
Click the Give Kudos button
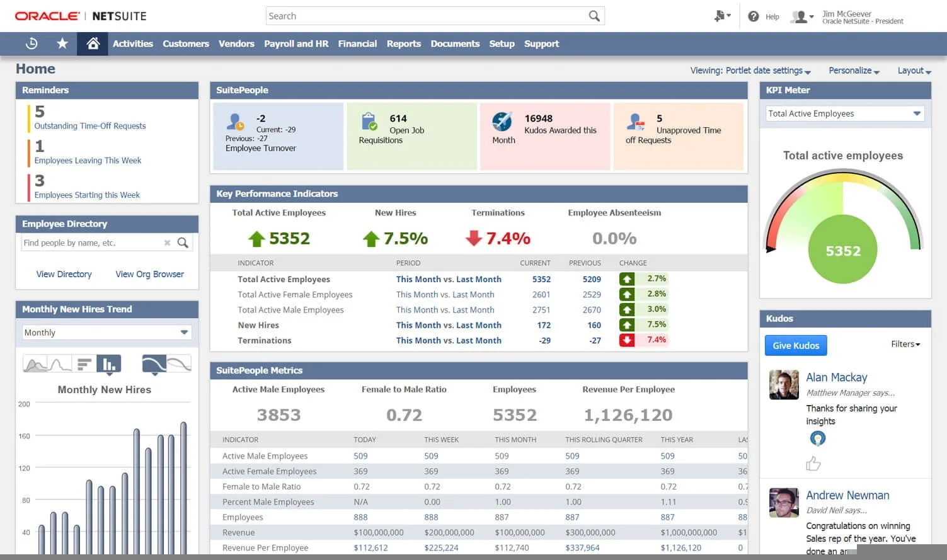795,345
